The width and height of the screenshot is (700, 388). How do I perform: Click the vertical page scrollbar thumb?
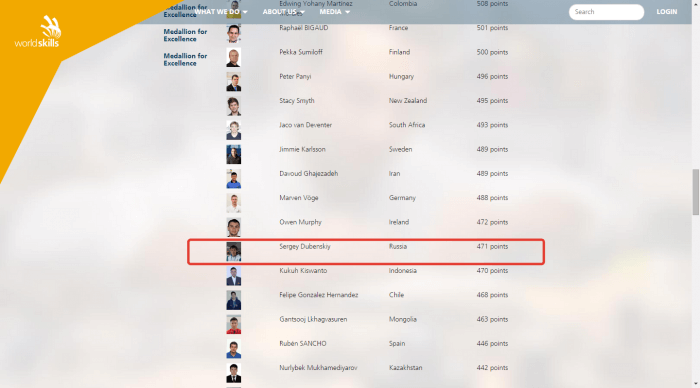696,192
